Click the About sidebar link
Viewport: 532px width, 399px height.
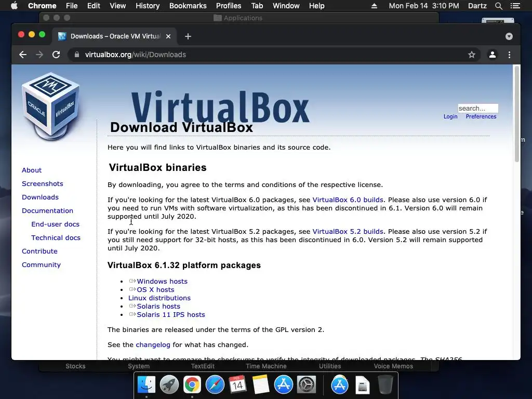[x=32, y=170]
